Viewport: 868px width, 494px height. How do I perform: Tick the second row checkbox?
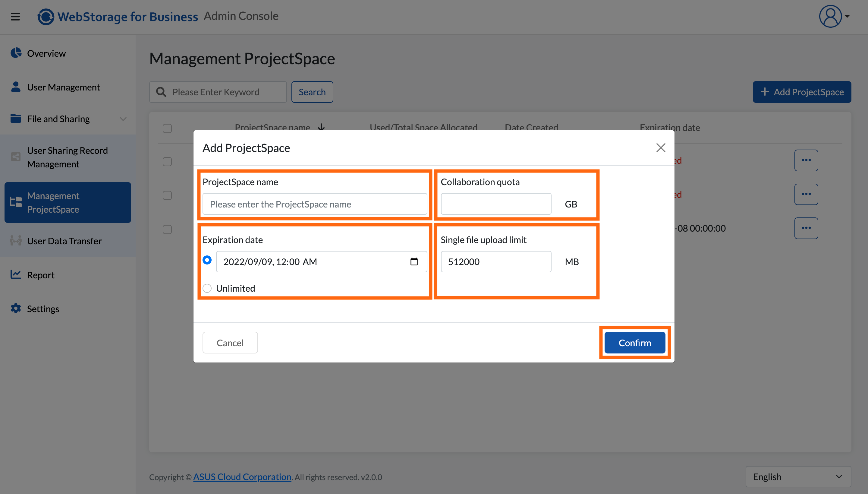(x=167, y=195)
